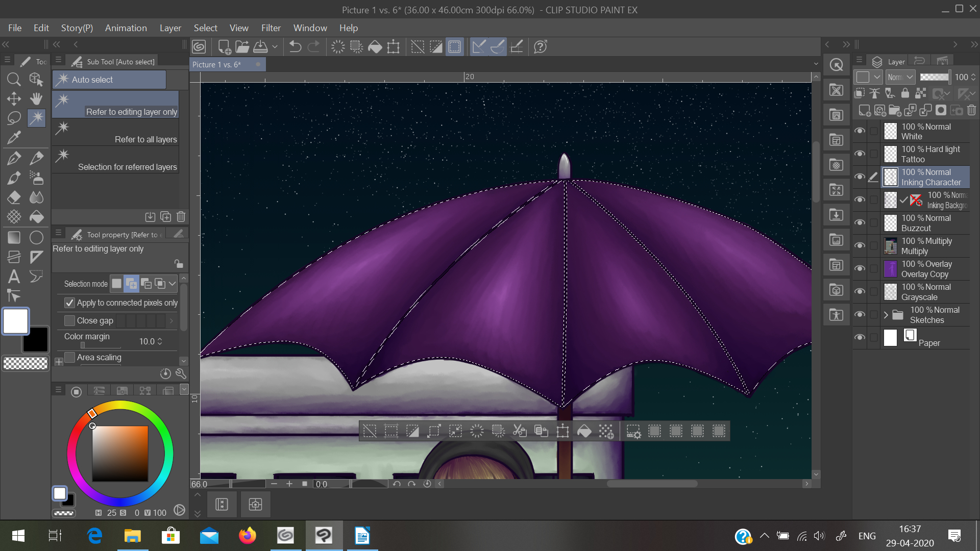Enable the Close gap checkbox
This screenshot has width=980, height=551.
click(x=70, y=321)
